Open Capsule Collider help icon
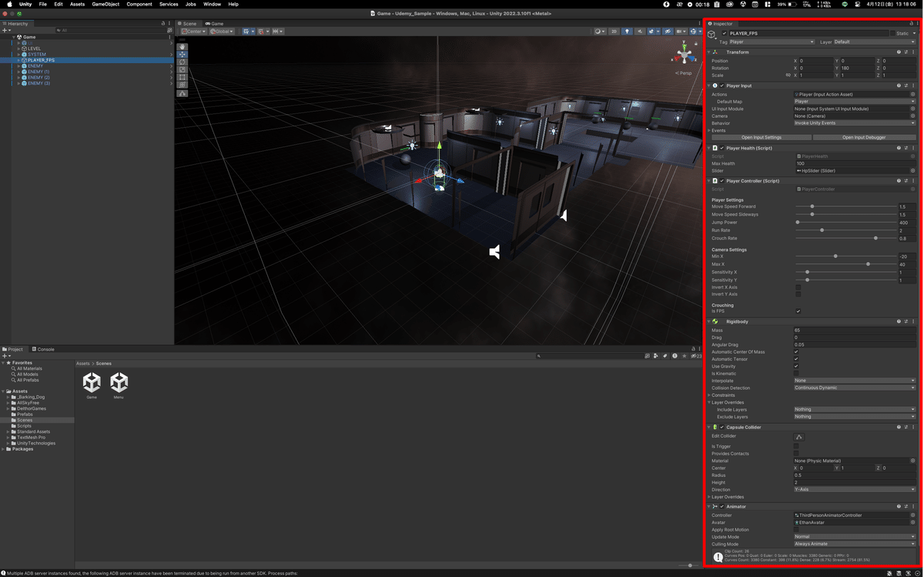This screenshot has width=924, height=577. [x=899, y=428]
